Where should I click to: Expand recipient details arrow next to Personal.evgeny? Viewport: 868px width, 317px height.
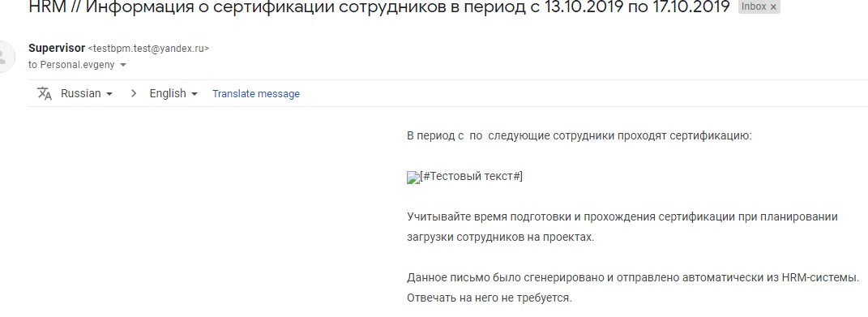(123, 65)
